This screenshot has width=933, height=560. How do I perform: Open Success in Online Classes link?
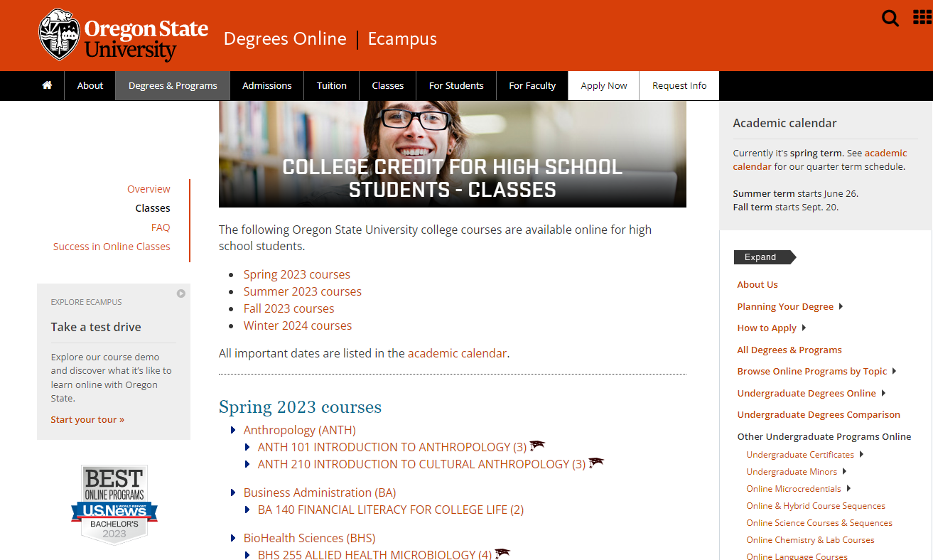tap(112, 247)
